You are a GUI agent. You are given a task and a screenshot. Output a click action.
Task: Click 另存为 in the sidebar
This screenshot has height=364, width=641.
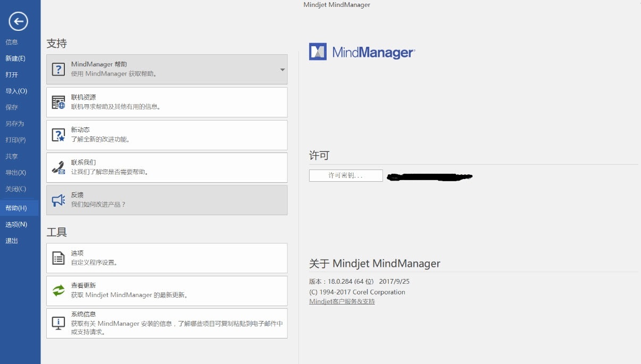coord(15,124)
